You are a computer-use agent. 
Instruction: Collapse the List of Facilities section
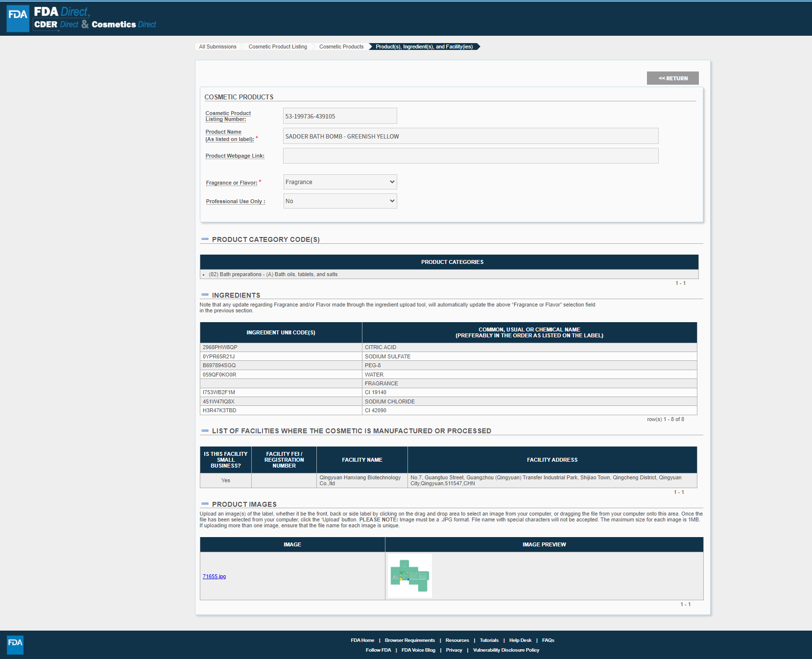point(205,431)
